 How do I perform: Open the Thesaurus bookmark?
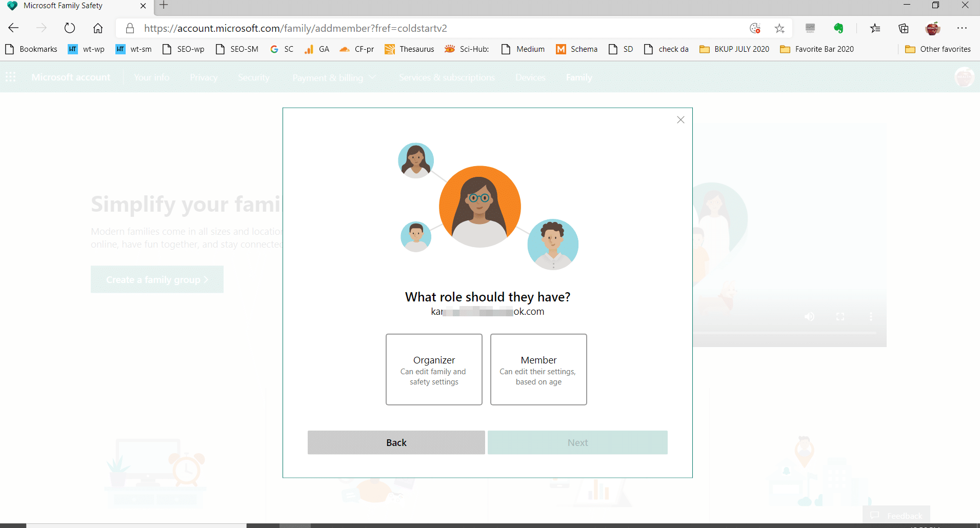[409, 49]
